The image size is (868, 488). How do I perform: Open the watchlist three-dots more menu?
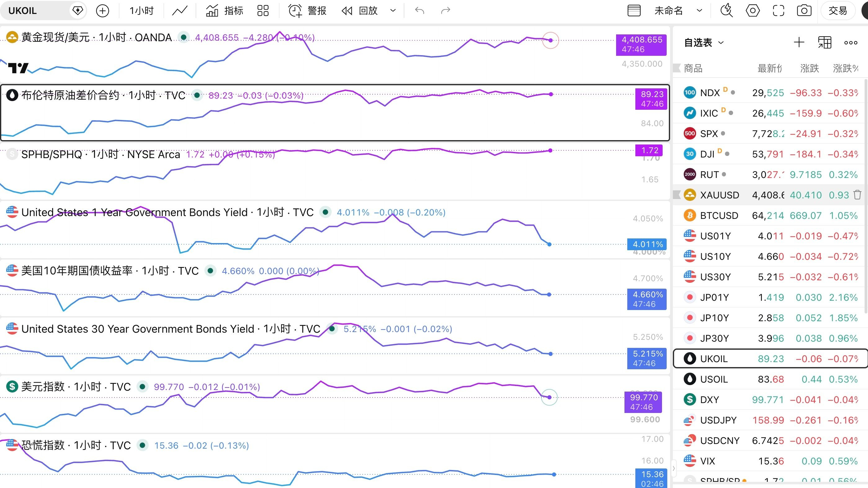[x=851, y=43]
